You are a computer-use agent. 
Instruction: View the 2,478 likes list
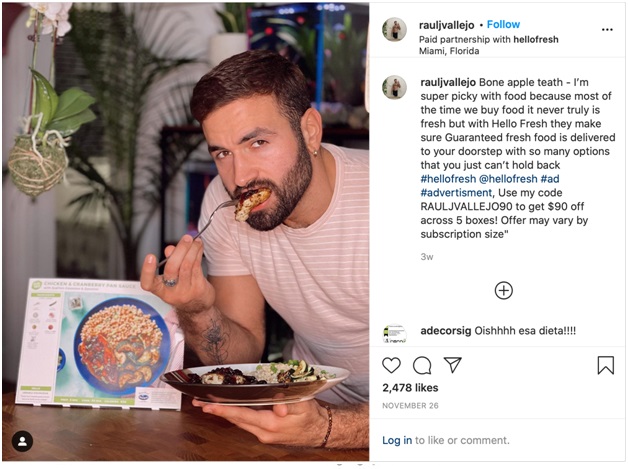410,387
